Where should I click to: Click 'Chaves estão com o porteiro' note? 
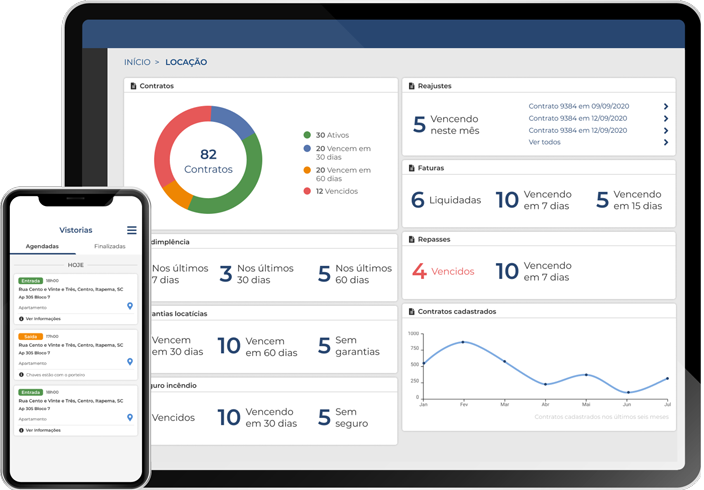(55, 375)
